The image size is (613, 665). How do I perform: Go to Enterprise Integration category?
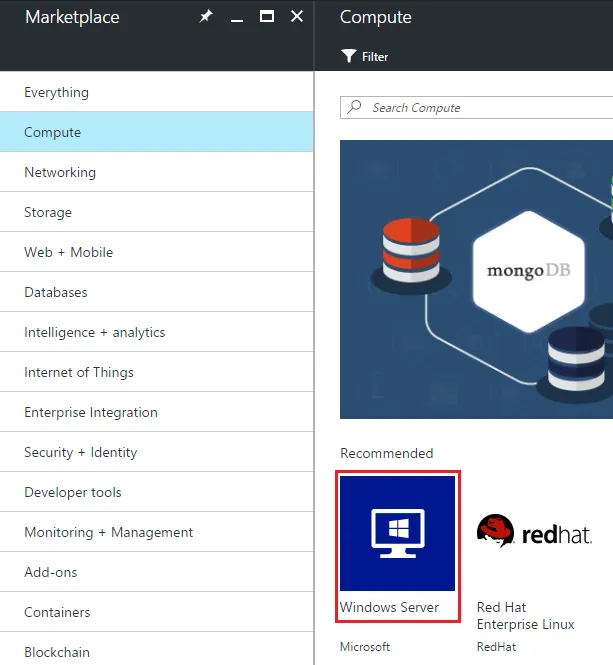[x=157, y=412]
